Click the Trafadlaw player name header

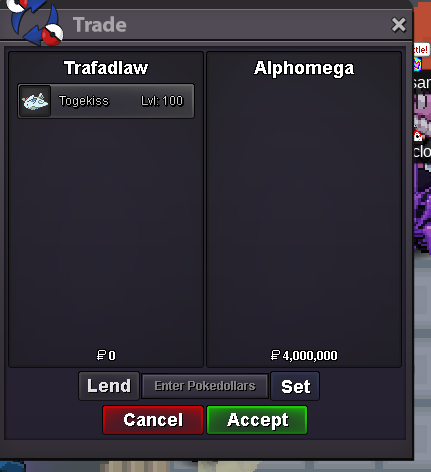point(106,68)
